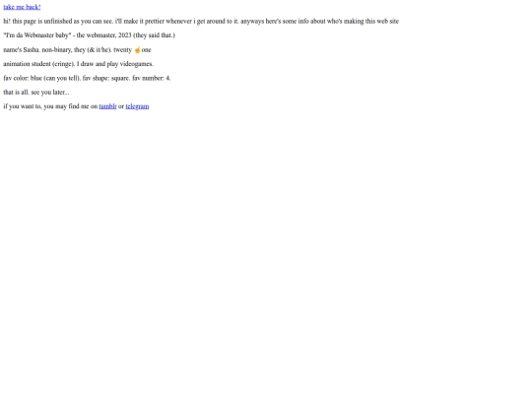Viewport: 532px width, 399px height.
Task: Click the pointing finger emoji after "twenty"
Action: pos(137,50)
